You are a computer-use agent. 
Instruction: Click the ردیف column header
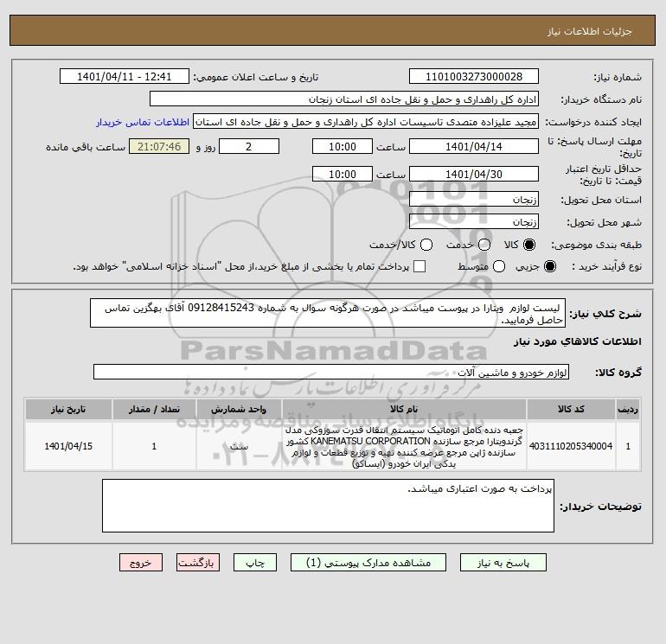tap(628, 409)
